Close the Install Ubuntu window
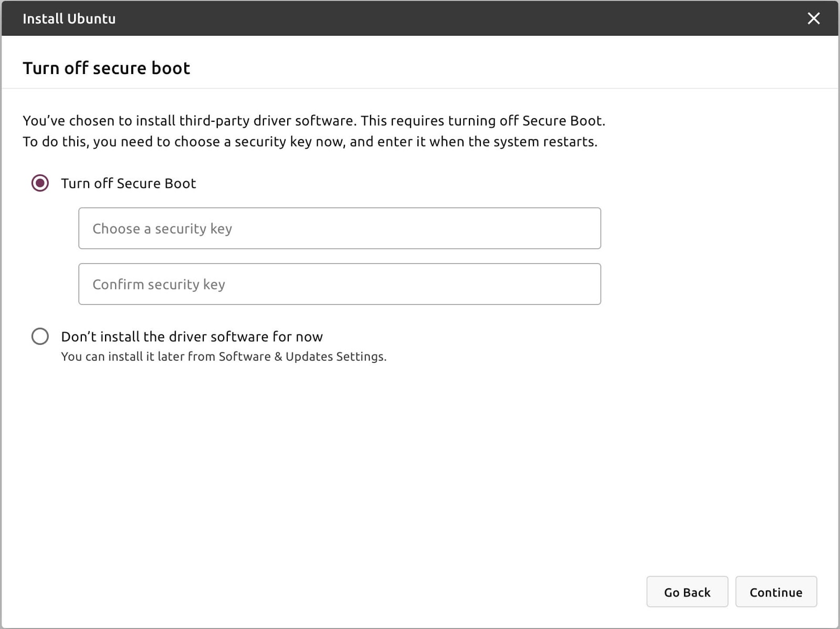Viewport: 840px width, 629px height. point(813,18)
